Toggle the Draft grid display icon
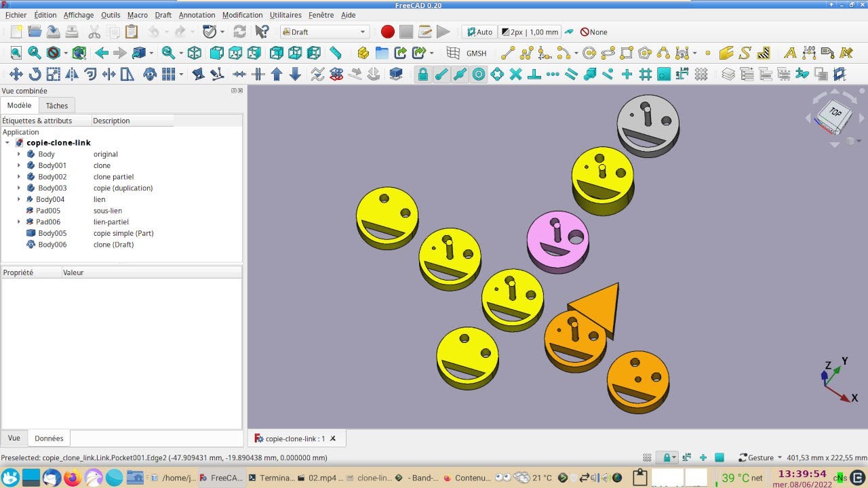 point(701,74)
